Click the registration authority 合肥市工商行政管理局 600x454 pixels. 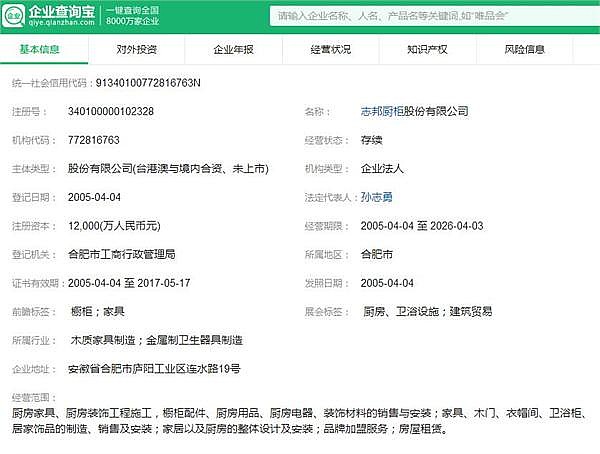[x=123, y=254]
